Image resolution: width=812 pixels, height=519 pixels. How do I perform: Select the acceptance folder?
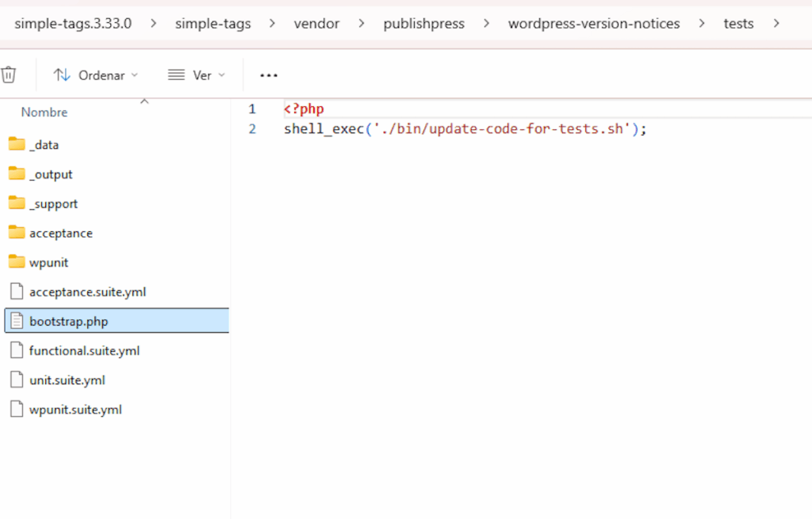click(x=60, y=233)
